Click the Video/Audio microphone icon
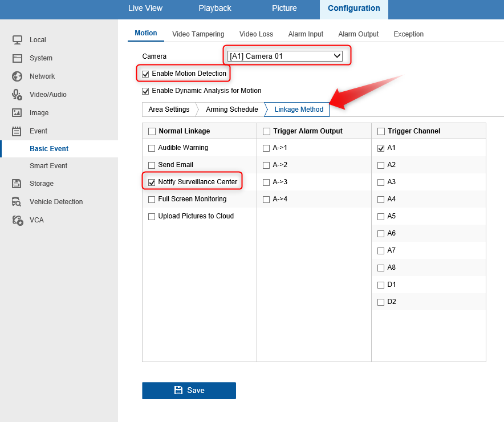This screenshot has height=422, width=504. tap(17, 95)
